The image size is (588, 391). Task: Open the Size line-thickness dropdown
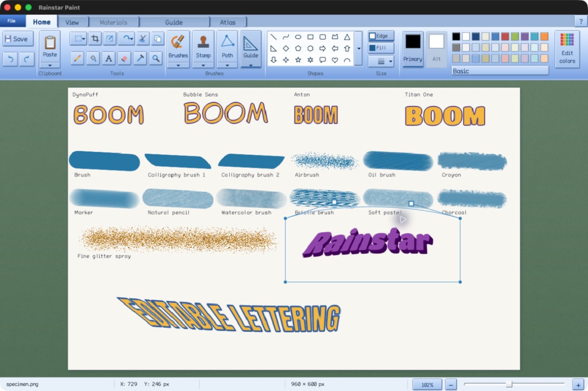pos(381,61)
